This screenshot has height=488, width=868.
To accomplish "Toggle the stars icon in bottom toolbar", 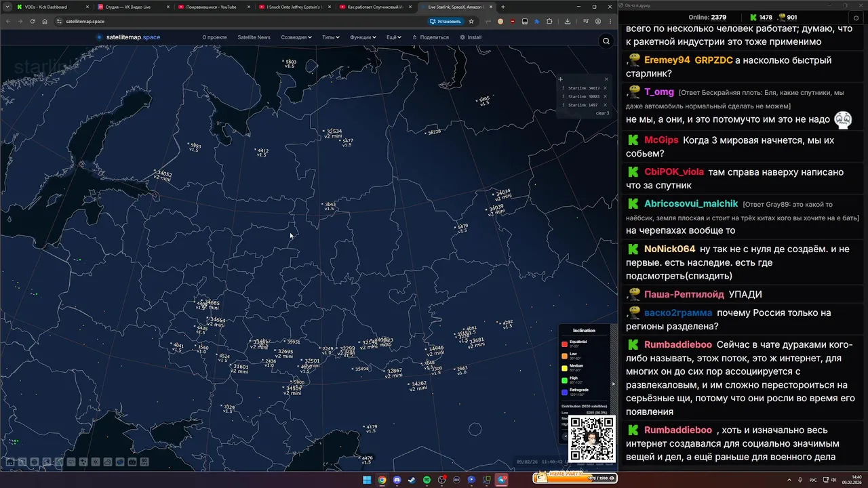I will 83,462.
